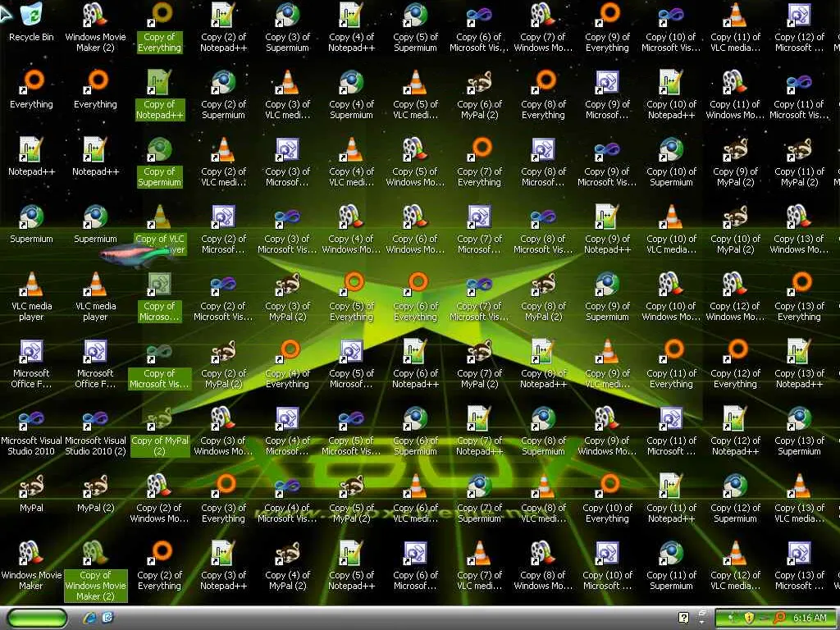Click Copy (13) of Windows Movie Maker shortcut
Screen dimensions: 840x630
799,229
